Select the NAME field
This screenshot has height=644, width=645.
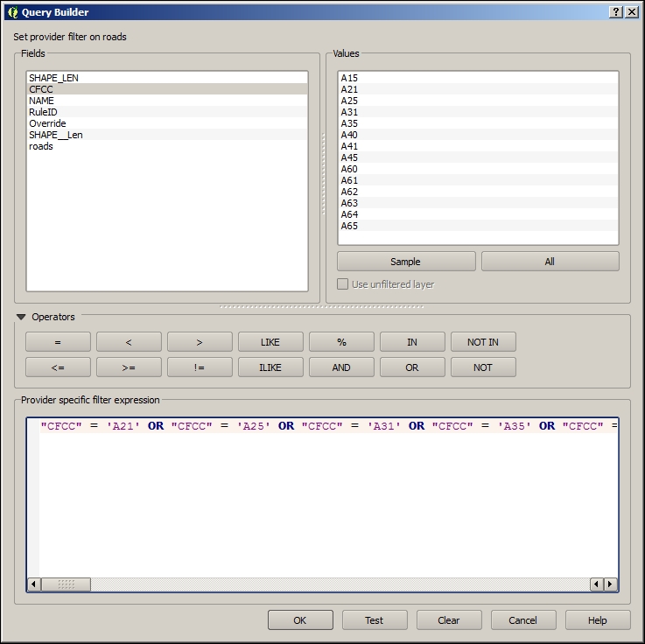click(167, 101)
